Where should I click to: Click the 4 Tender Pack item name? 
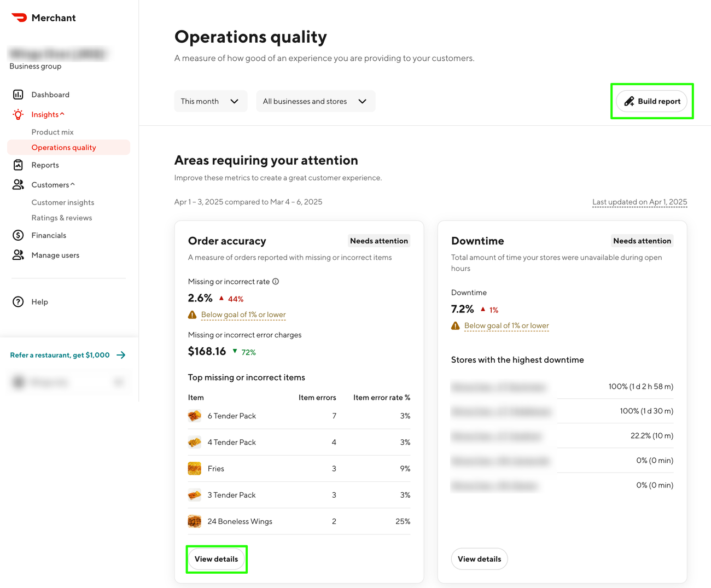point(232,442)
